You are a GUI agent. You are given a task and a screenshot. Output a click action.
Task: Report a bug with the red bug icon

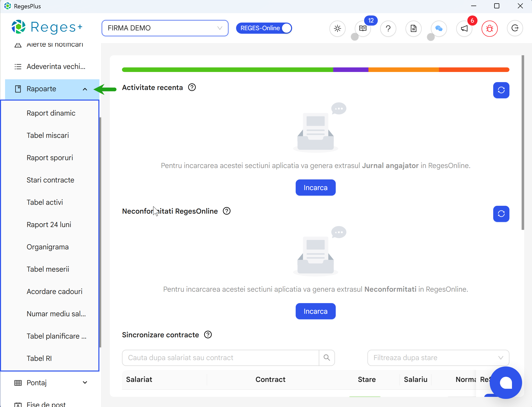[x=489, y=28]
